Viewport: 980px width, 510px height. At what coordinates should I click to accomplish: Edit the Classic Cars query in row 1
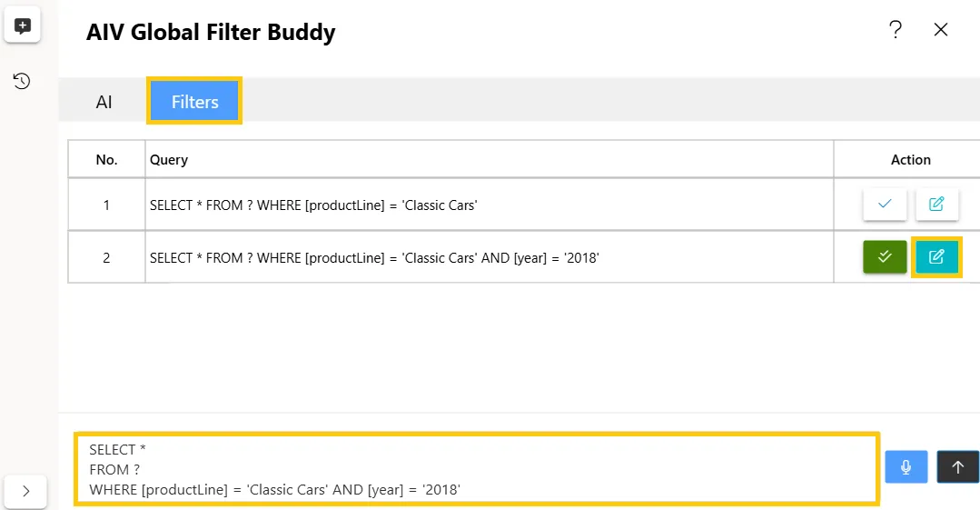point(936,204)
